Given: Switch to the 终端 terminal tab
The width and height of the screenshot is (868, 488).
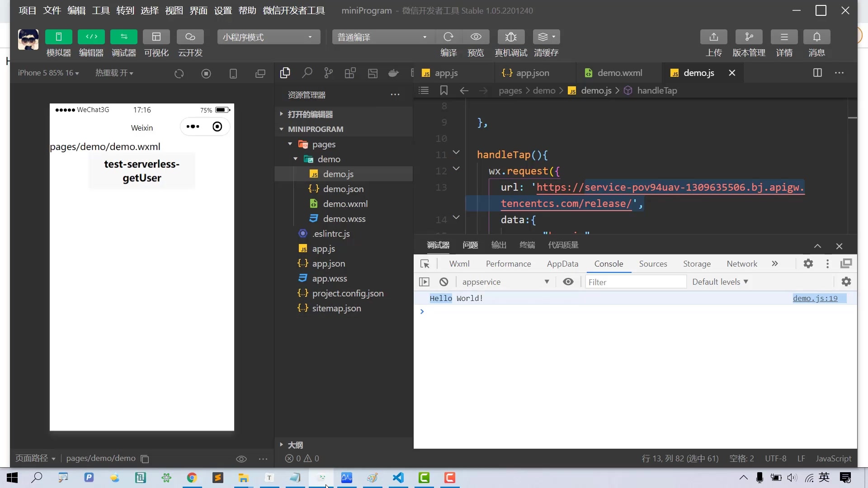Looking at the screenshot, I should tap(527, 245).
